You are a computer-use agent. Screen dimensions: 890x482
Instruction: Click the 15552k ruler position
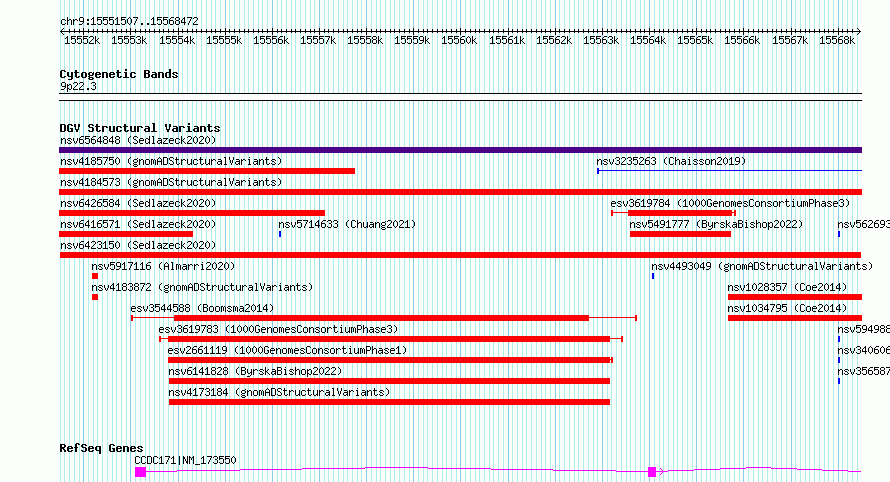click(x=82, y=40)
